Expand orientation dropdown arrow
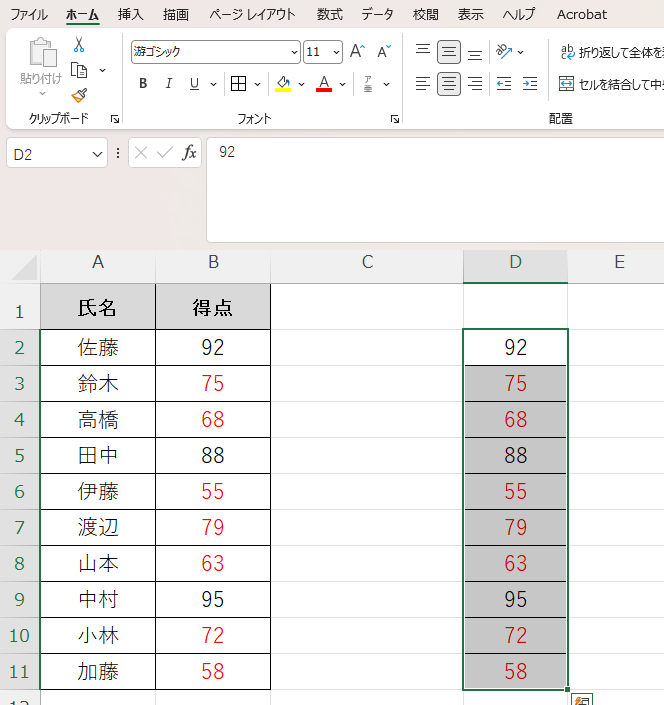The width and height of the screenshot is (664, 705). [521, 52]
